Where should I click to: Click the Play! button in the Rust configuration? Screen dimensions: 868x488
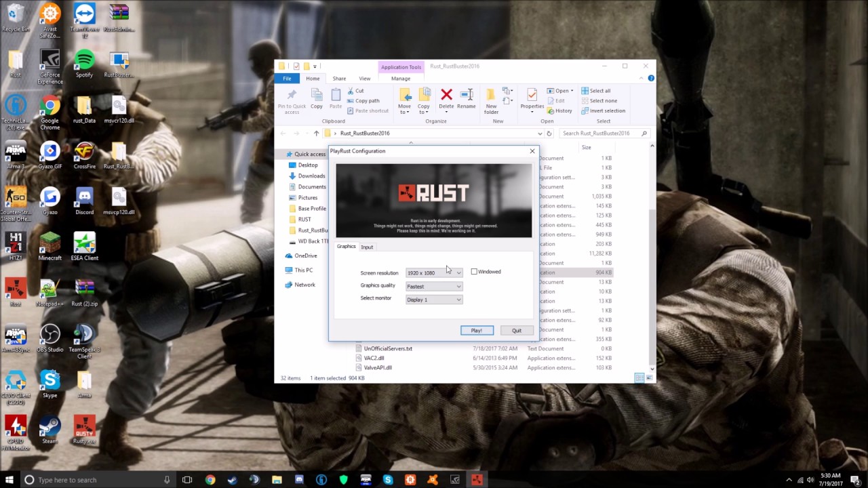(477, 331)
